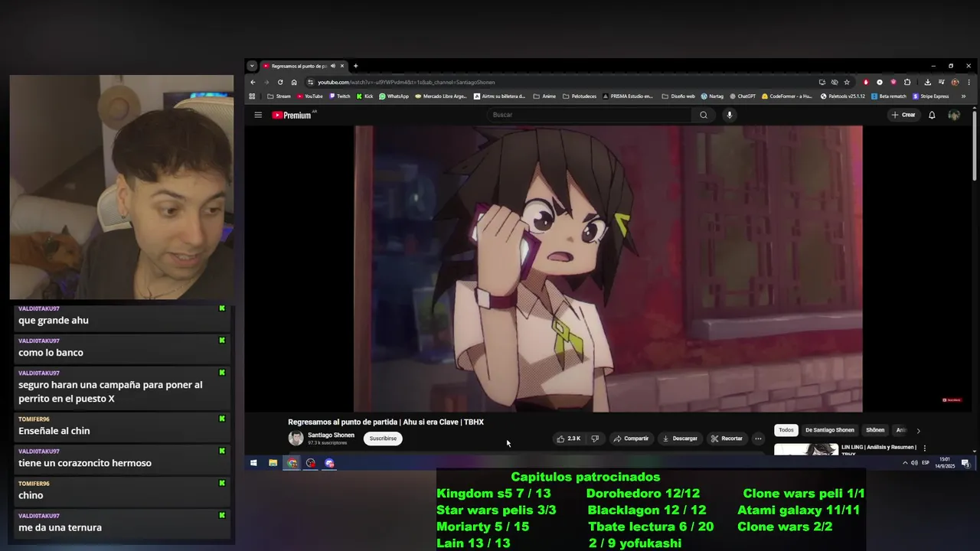This screenshot has width=980, height=551.
Task: Open the apps grid in bookmarks bar
Action: [x=252, y=96]
